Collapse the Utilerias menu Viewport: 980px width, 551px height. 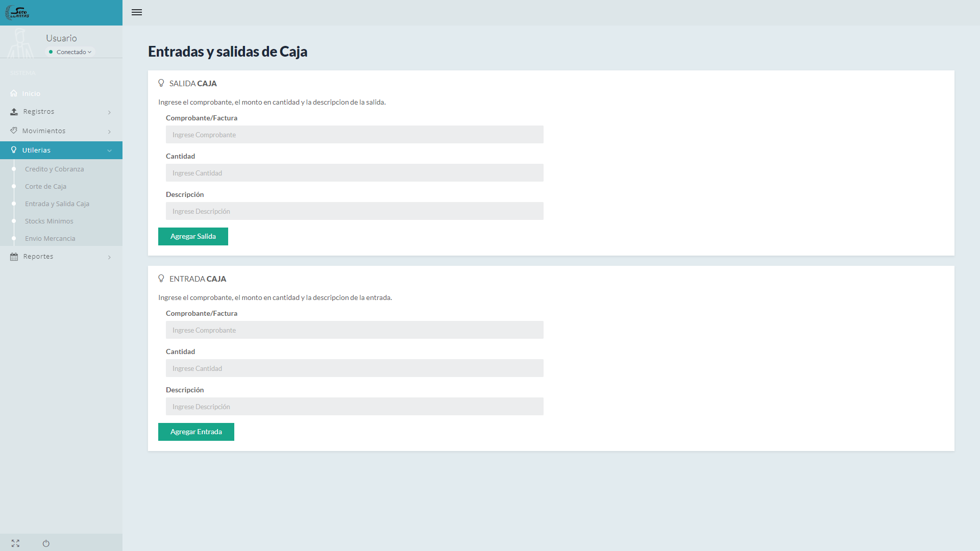[109, 151]
